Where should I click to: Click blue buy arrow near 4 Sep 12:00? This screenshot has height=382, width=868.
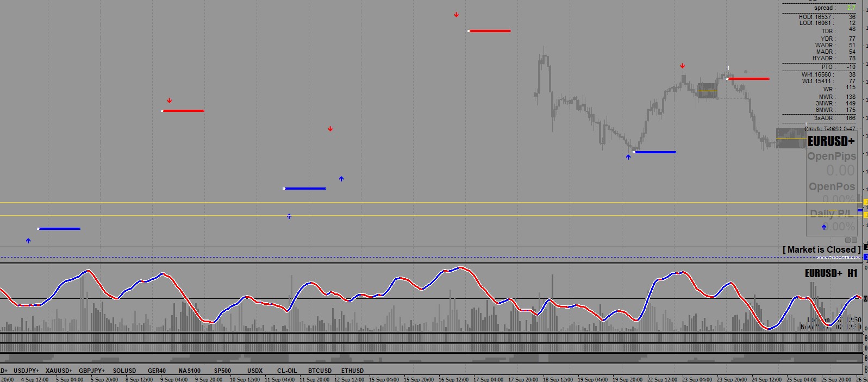[28, 240]
